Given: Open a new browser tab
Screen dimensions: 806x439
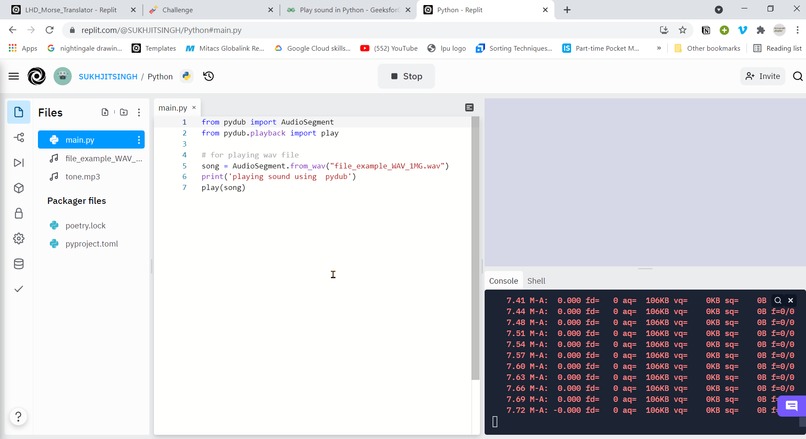Looking at the screenshot, I should 567,10.
